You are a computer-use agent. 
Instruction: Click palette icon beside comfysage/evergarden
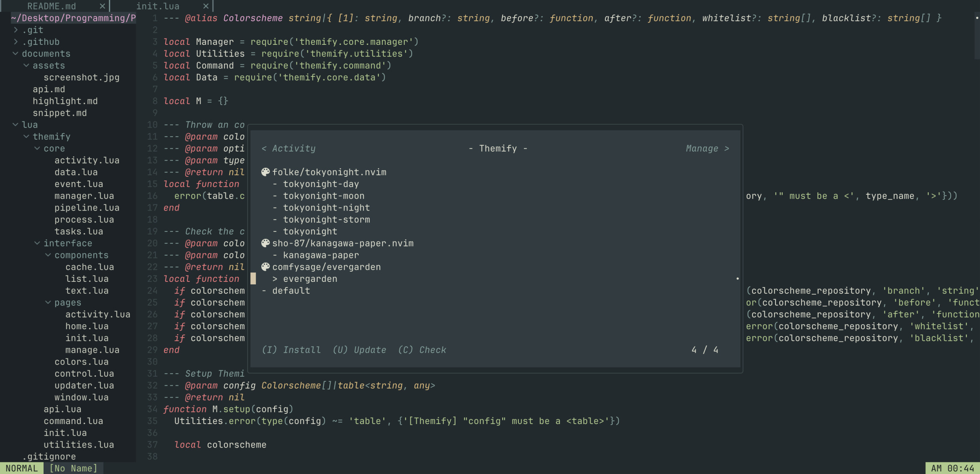265,267
